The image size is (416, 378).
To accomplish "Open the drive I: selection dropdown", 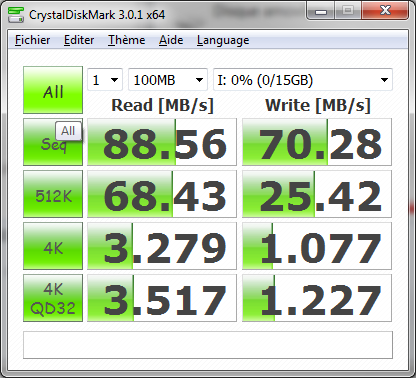I will click(x=303, y=80).
